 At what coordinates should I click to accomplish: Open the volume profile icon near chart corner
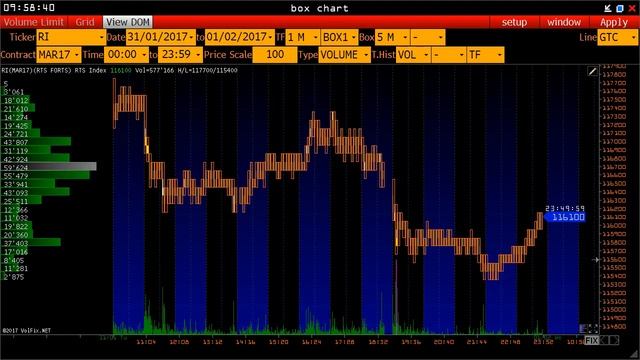coord(584,328)
